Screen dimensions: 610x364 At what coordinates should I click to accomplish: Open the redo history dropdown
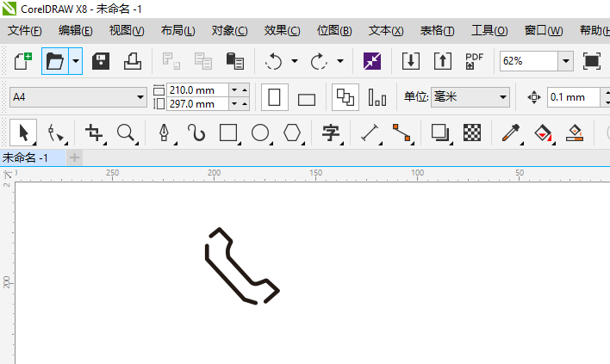coord(340,61)
